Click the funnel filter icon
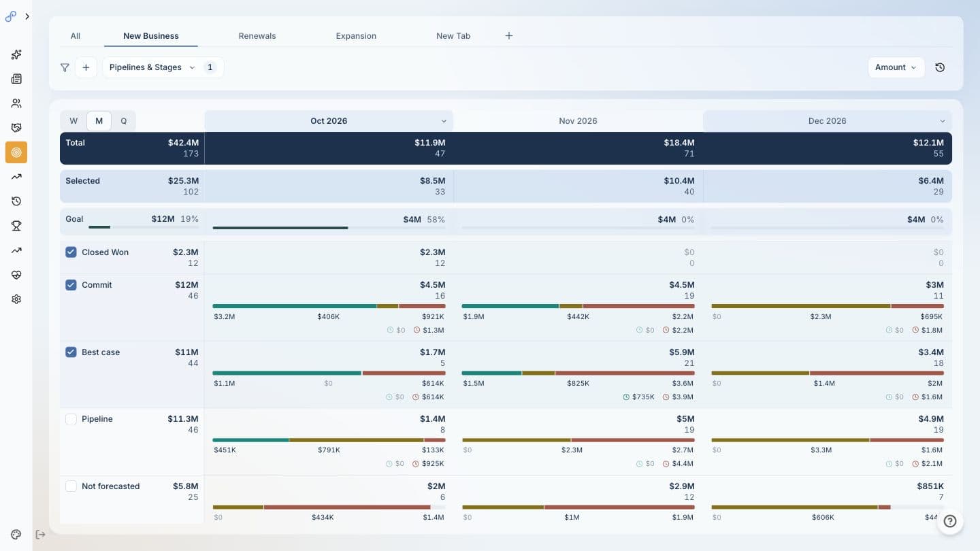Screen dimensions: 980x551 pos(65,67)
